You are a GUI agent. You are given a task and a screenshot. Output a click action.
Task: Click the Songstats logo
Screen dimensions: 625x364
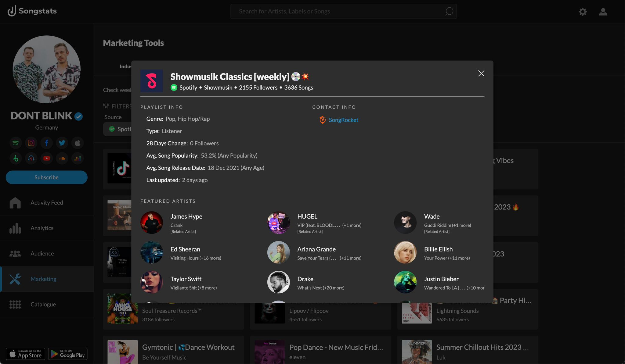[x=32, y=11]
